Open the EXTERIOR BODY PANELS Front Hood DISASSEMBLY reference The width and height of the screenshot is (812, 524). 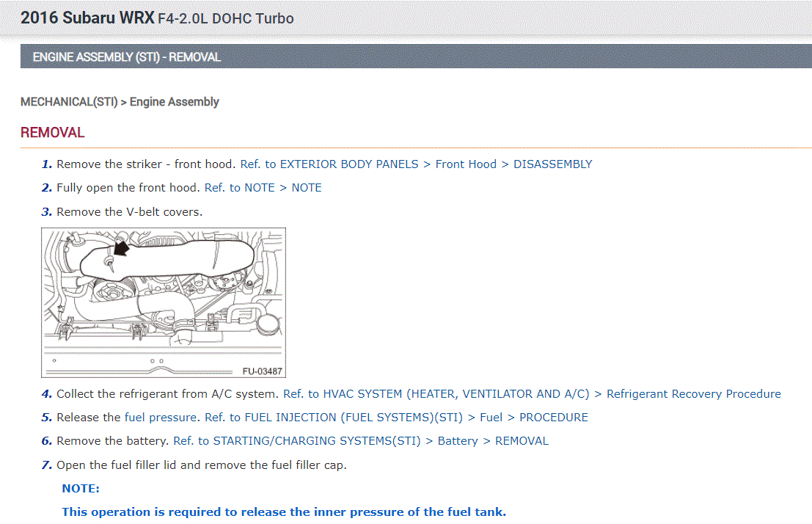point(416,164)
